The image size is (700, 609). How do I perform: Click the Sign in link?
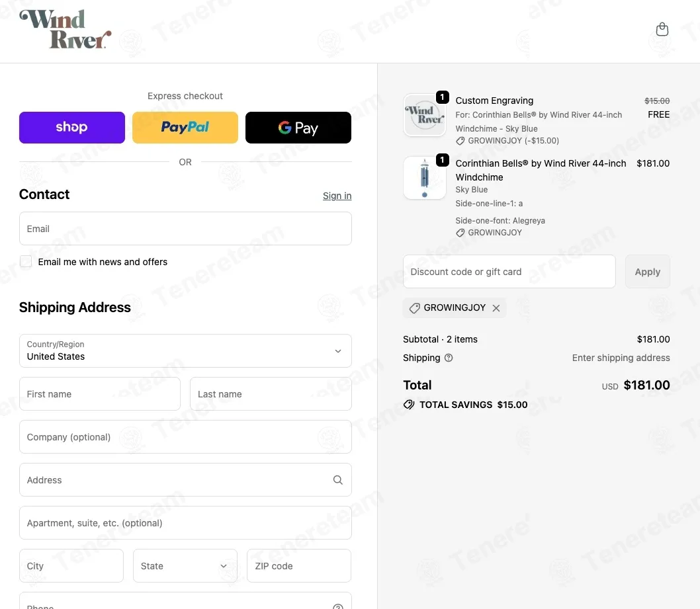(337, 196)
